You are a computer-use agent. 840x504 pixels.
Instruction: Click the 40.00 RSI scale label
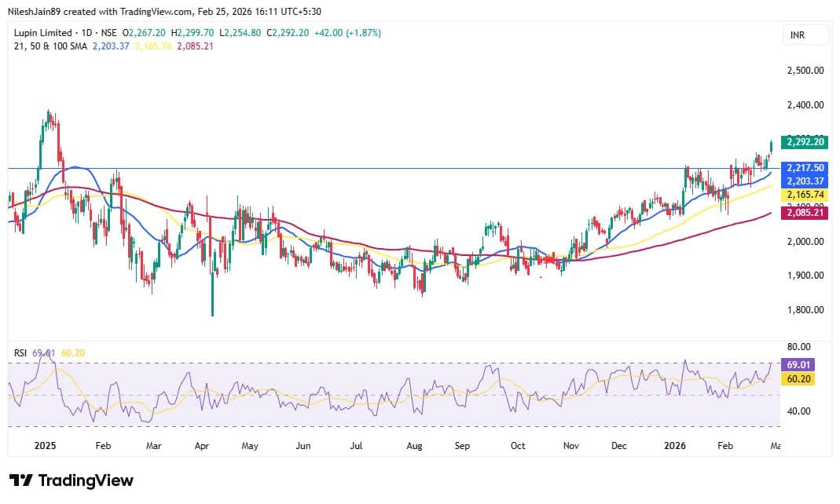tap(799, 411)
